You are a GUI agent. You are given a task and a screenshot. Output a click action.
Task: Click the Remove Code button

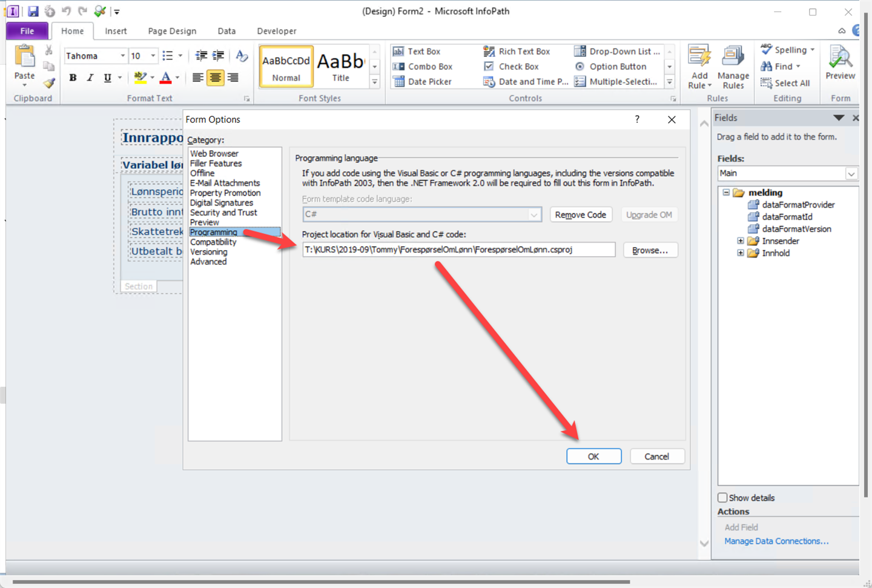point(581,215)
